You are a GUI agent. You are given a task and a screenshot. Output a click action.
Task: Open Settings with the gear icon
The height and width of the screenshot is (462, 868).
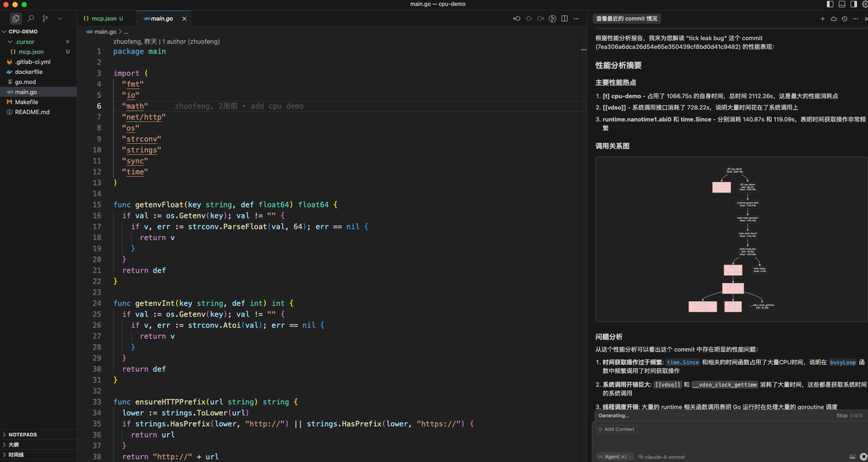click(865, 4)
